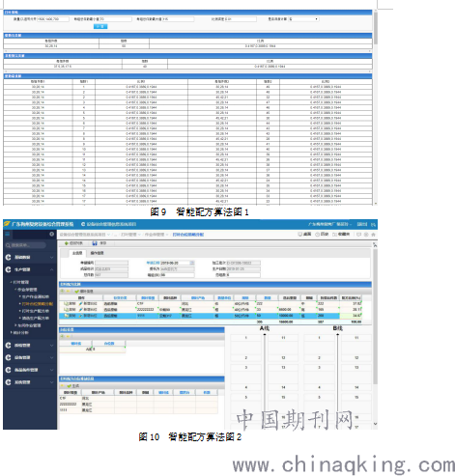Click the desktop monitor icon at top right
The height and width of the screenshot is (476, 455).
pos(300,235)
